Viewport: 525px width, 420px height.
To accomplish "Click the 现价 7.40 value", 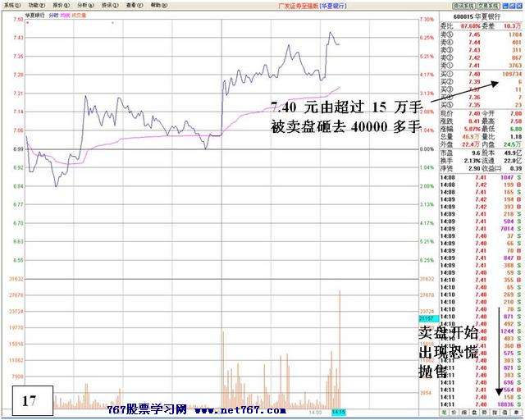I will (x=474, y=113).
